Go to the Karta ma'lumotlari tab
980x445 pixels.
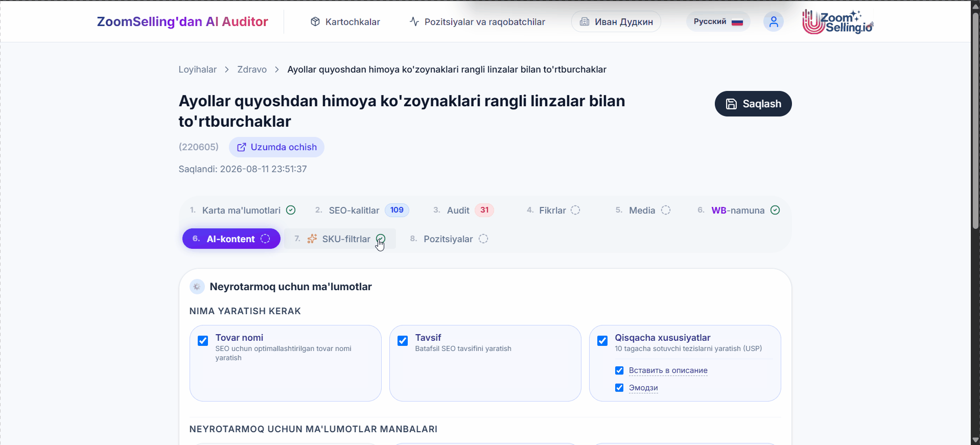coord(243,210)
